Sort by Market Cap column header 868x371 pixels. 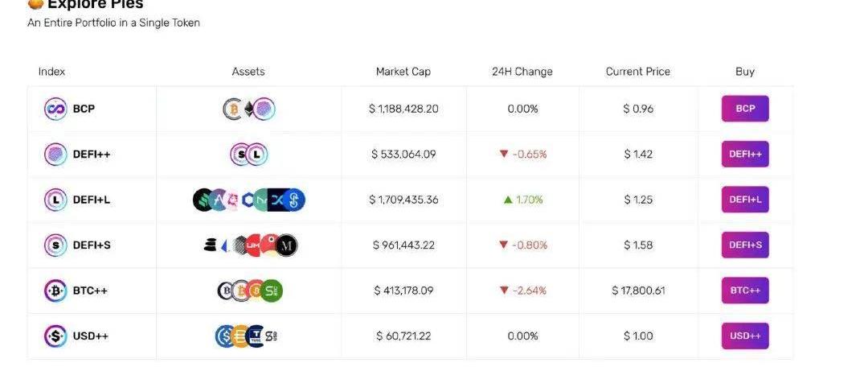tap(403, 72)
